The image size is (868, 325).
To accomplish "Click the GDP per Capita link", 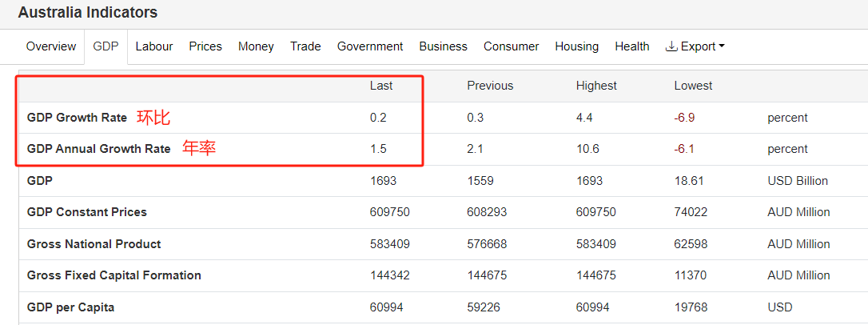I will click(70, 307).
